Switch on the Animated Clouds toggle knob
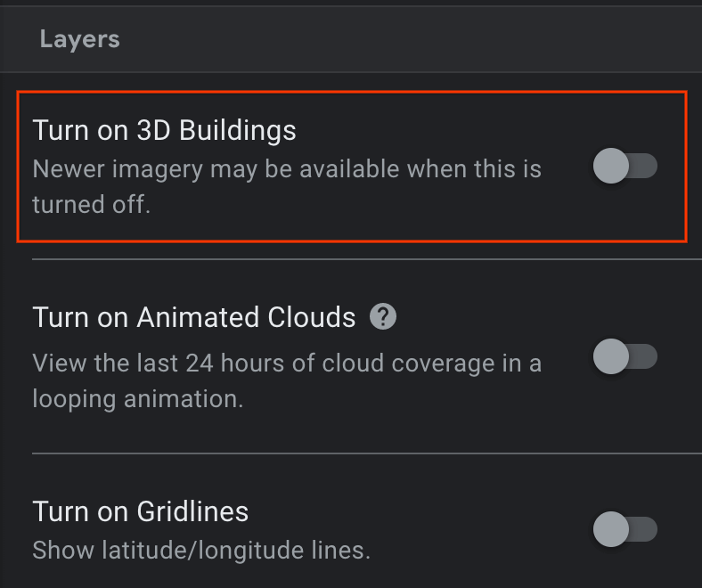 click(x=611, y=357)
